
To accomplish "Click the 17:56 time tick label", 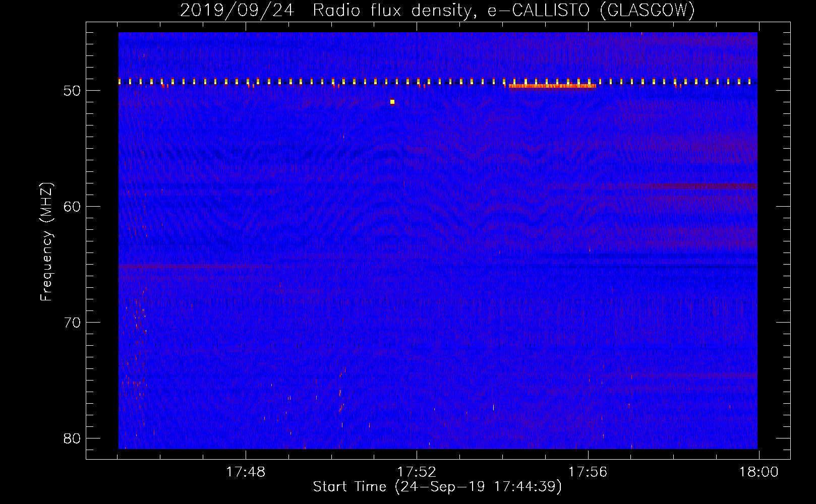I will [588, 472].
